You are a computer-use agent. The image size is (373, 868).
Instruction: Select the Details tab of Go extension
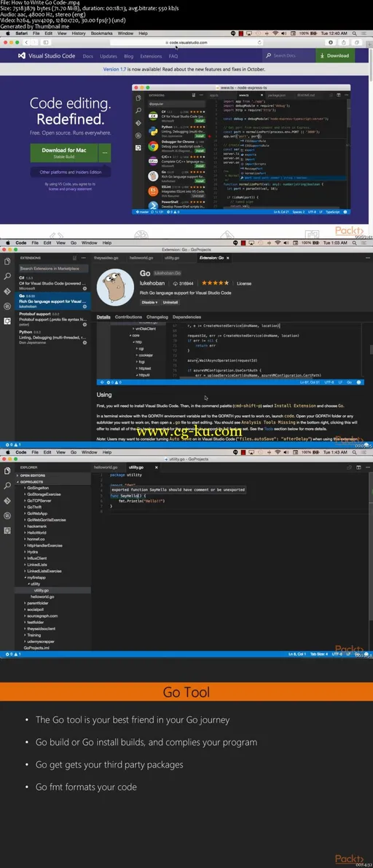pyautogui.click(x=103, y=317)
